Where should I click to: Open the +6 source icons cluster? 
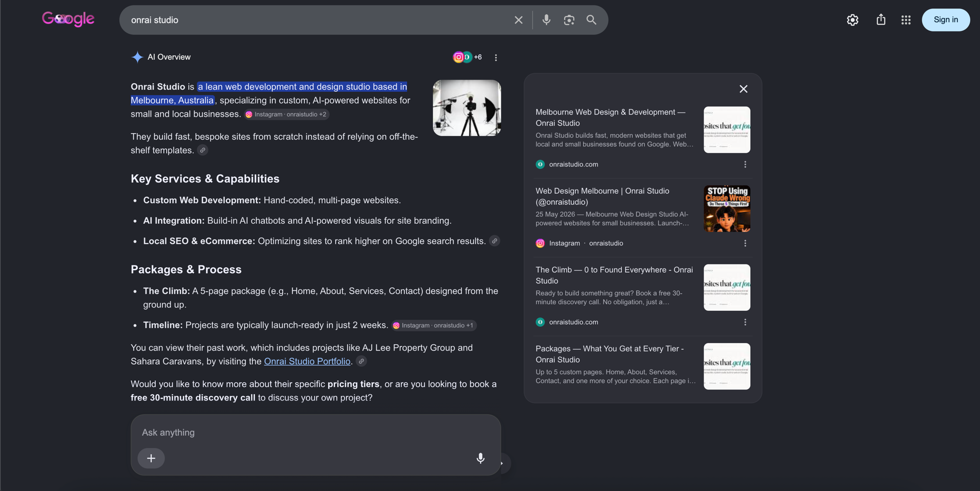[467, 57]
